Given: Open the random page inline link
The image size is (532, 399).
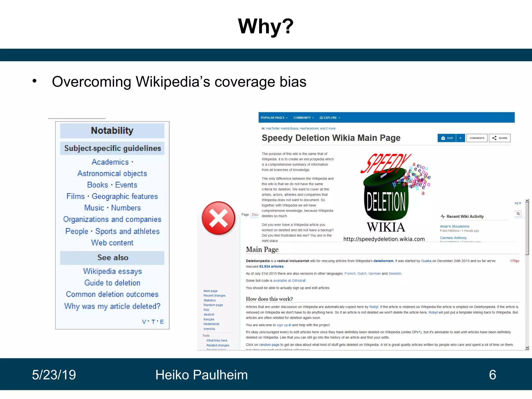Looking at the screenshot, I should [x=269, y=345].
